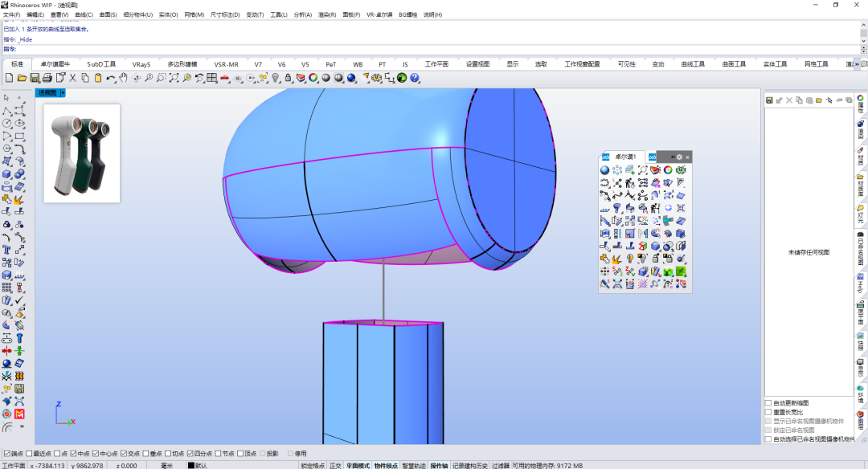Open the 文件(F) menu
This screenshot has width=868, height=469.
[x=11, y=15]
